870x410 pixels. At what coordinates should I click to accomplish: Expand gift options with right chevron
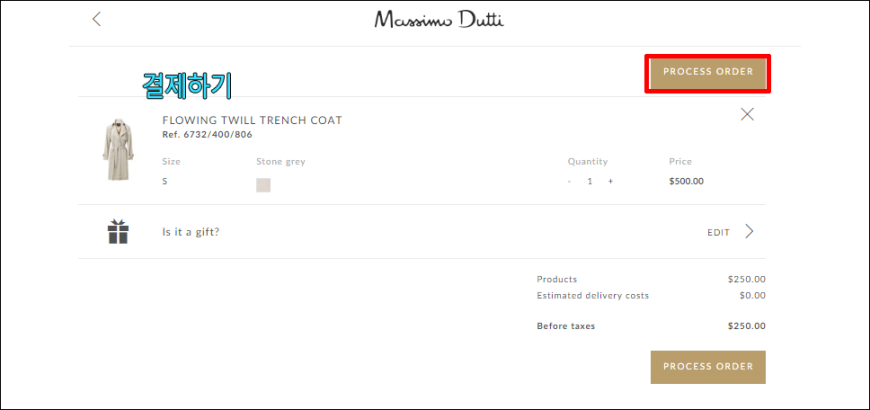pyautogui.click(x=749, y=231)
